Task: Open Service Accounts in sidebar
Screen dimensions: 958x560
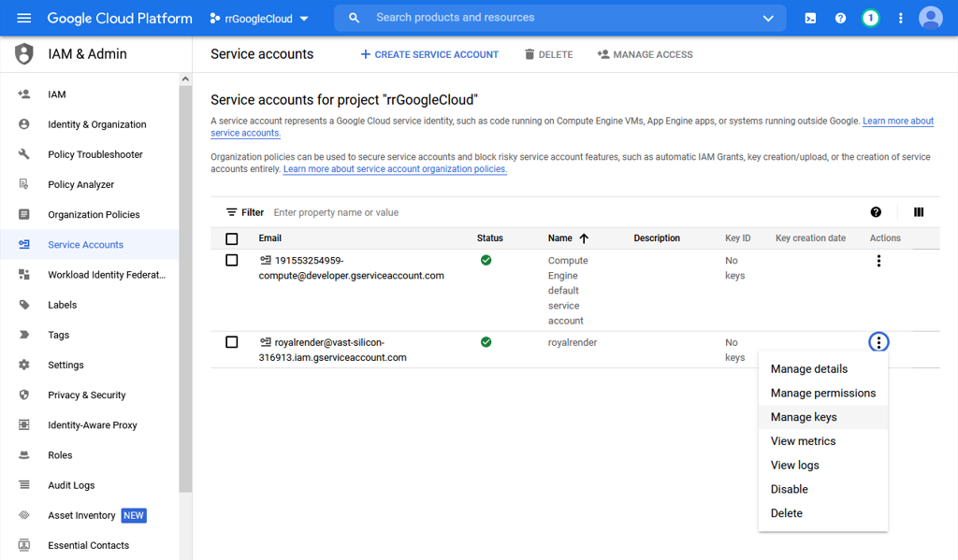Action: coord(90,244)
